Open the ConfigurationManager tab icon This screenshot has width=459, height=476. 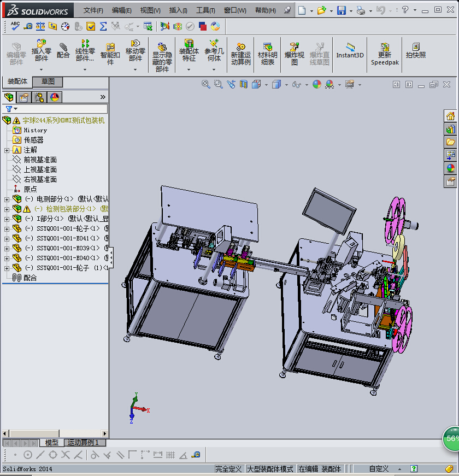click(x=39, y=97)
